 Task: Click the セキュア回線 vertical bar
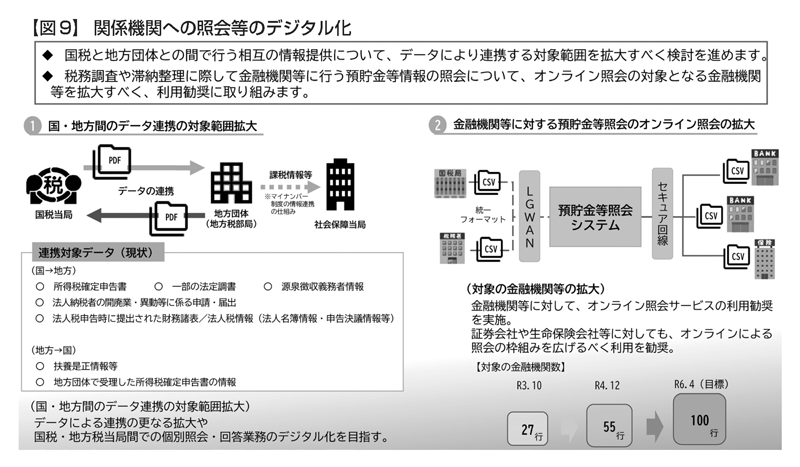coord(662,213)
